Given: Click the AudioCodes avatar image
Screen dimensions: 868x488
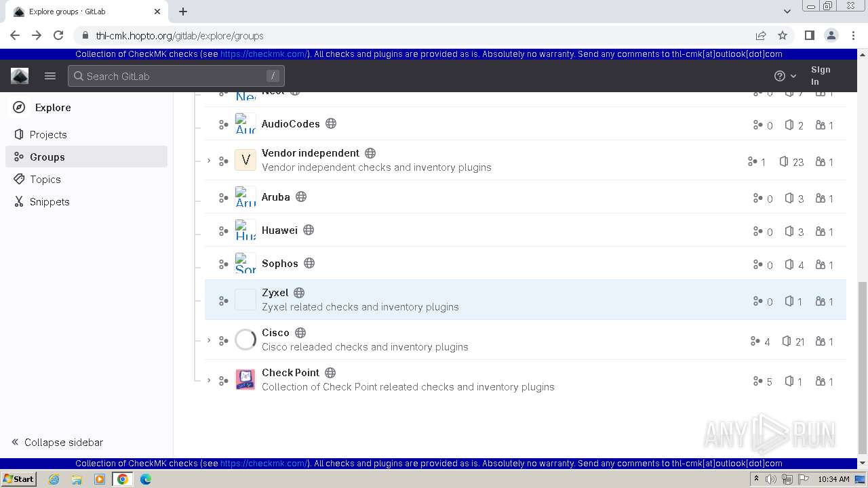Looking at the screenshot, I should (245, 124).
